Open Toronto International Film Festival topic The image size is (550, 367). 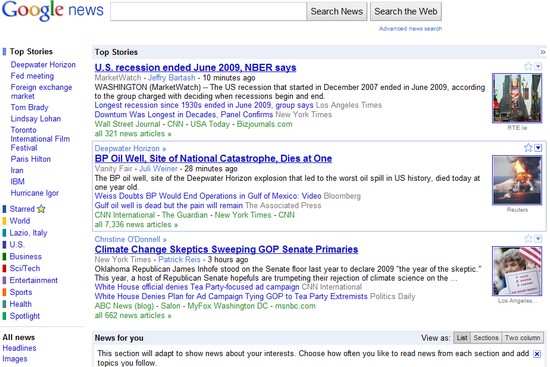[40, 139]
